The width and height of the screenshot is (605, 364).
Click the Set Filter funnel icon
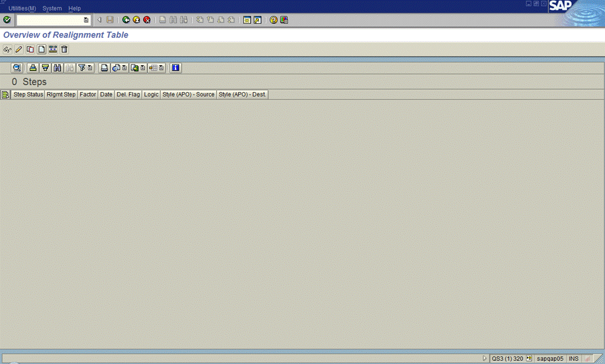pos(82,68)
